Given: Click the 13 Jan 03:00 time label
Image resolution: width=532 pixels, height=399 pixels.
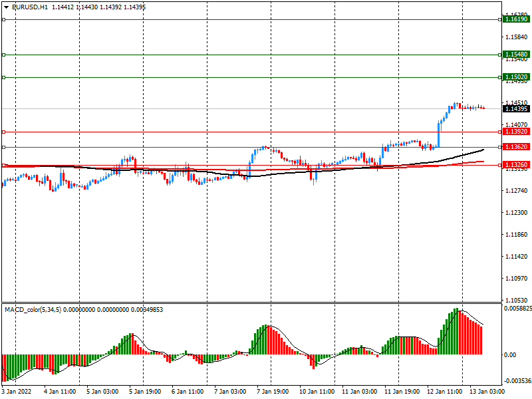Looking at the screenshot, I should (487, 392).
